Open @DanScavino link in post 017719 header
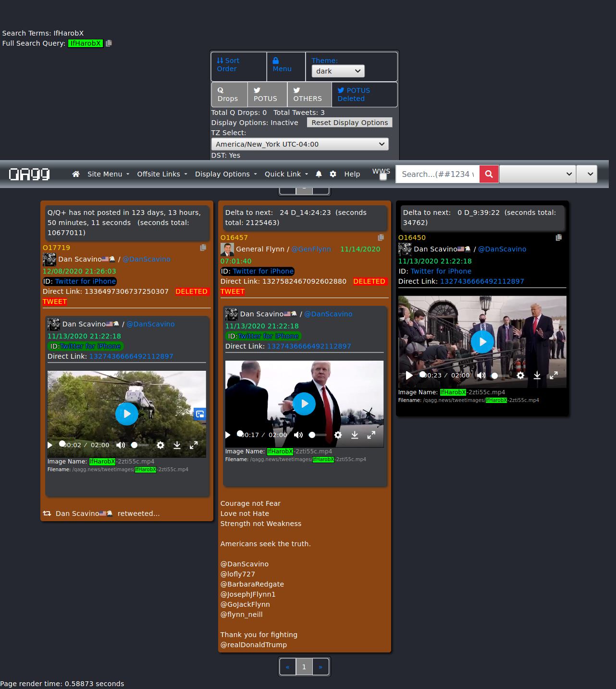 [147, 259]
